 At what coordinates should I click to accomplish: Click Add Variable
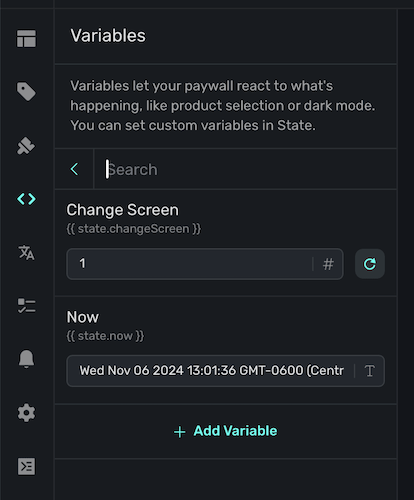[226, 431]
